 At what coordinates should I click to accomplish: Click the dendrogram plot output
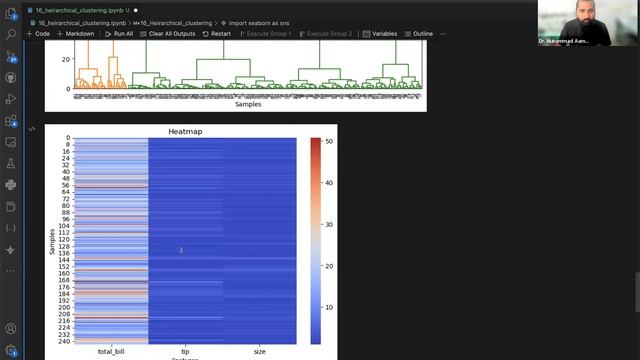click(x=236, y=76)
